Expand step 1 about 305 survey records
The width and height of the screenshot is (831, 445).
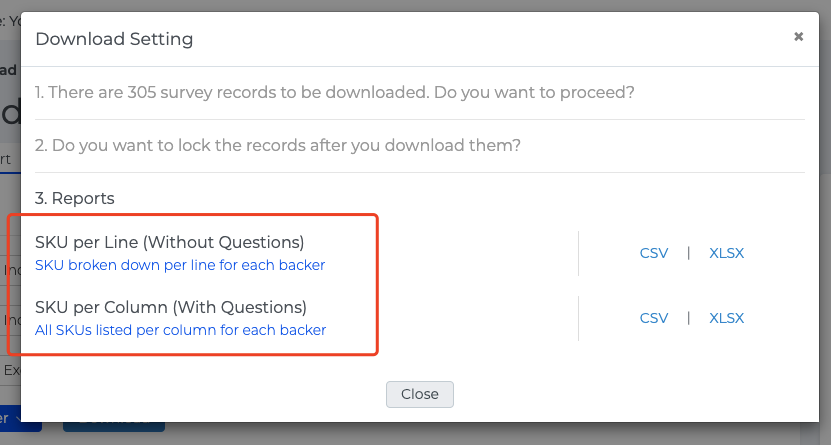click(336, 93)
